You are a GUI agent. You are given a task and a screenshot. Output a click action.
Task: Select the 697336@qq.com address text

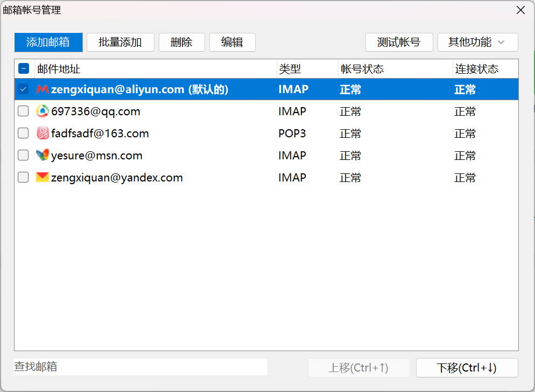pyautogui.click(x=96, y=111)
